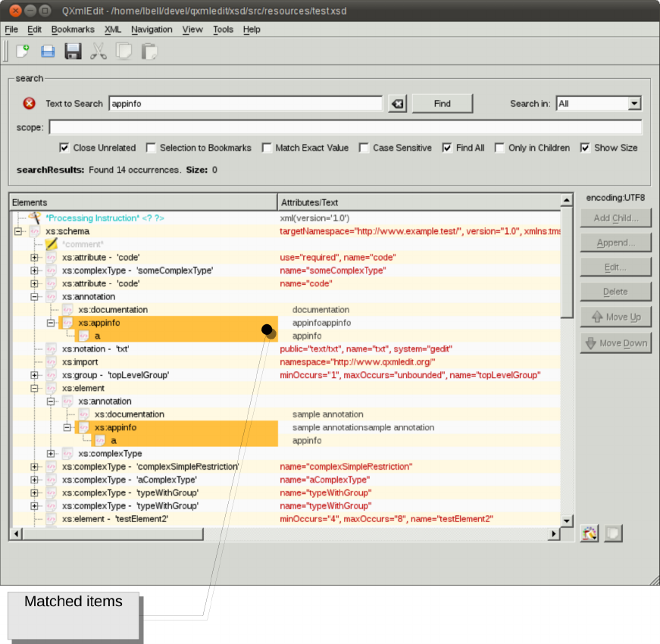Click the colorful icon below Move Down

click(590, 533)
